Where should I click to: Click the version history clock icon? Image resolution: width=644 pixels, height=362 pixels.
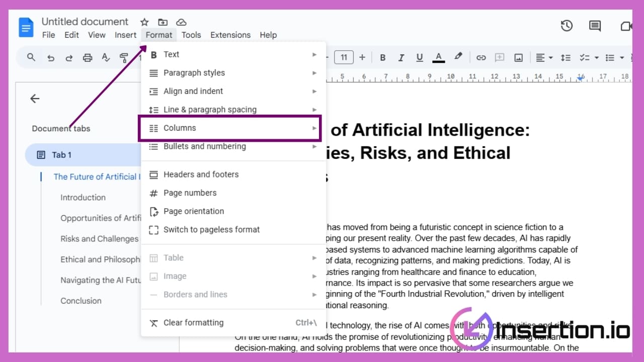[x=567, y=26]
